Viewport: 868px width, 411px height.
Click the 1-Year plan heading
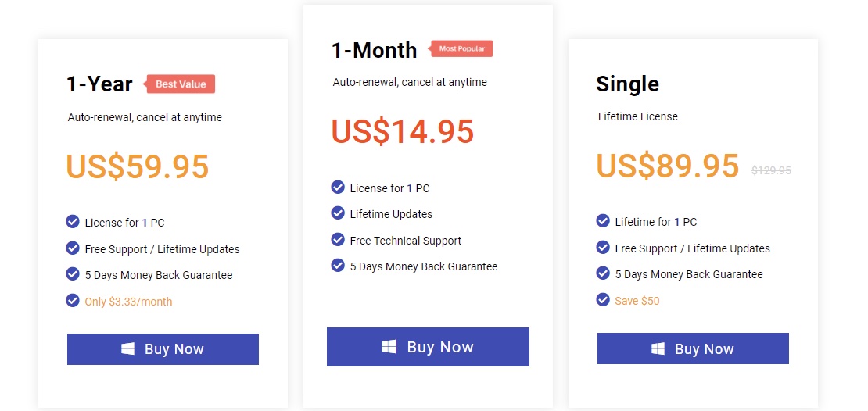[x=99, y=84]
